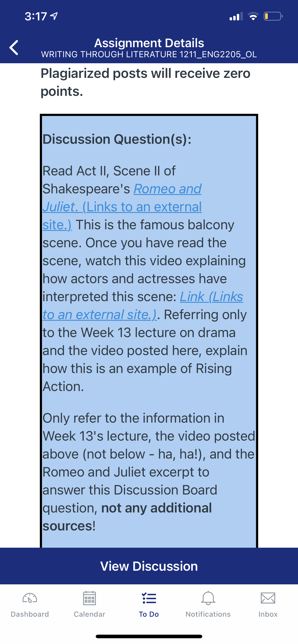298x644 pixels.
Task: Switch to the Notifications tab label
Action: tap(208, 614)
